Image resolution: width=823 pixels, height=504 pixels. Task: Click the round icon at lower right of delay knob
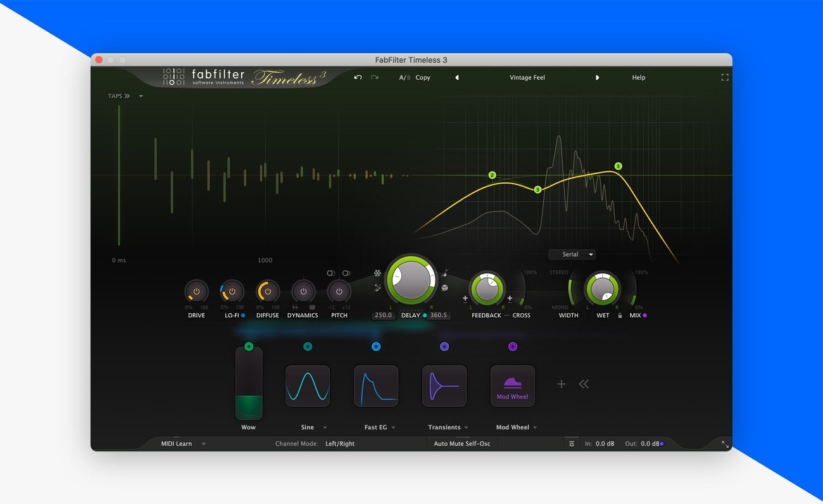[444, 288]
